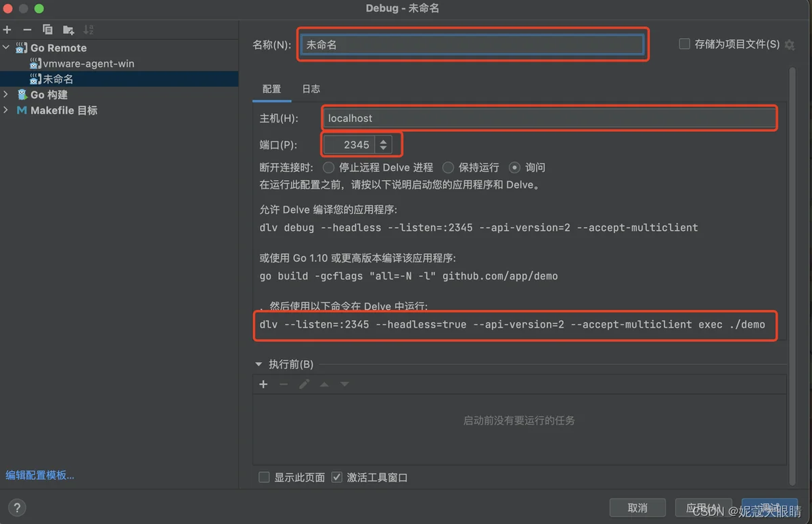The width and height of the screenshot is (812, 524).
Task: Click the 编辑配置模板 link
Action: coord(41,475)
